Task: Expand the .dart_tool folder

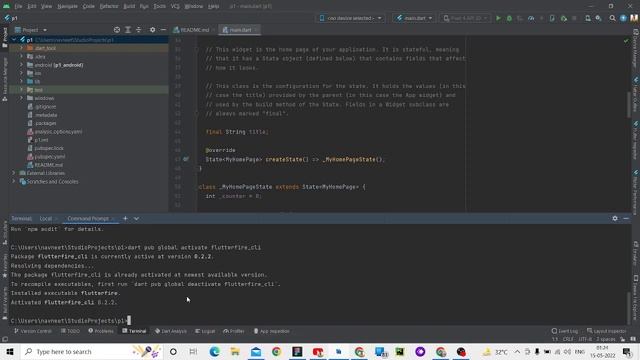Action: [x=21, y=48]
